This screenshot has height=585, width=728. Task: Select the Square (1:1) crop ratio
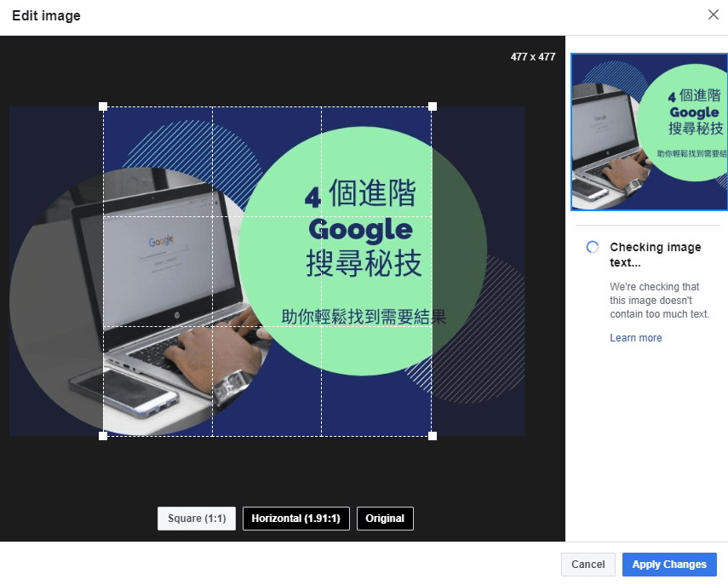coord(197,518)
